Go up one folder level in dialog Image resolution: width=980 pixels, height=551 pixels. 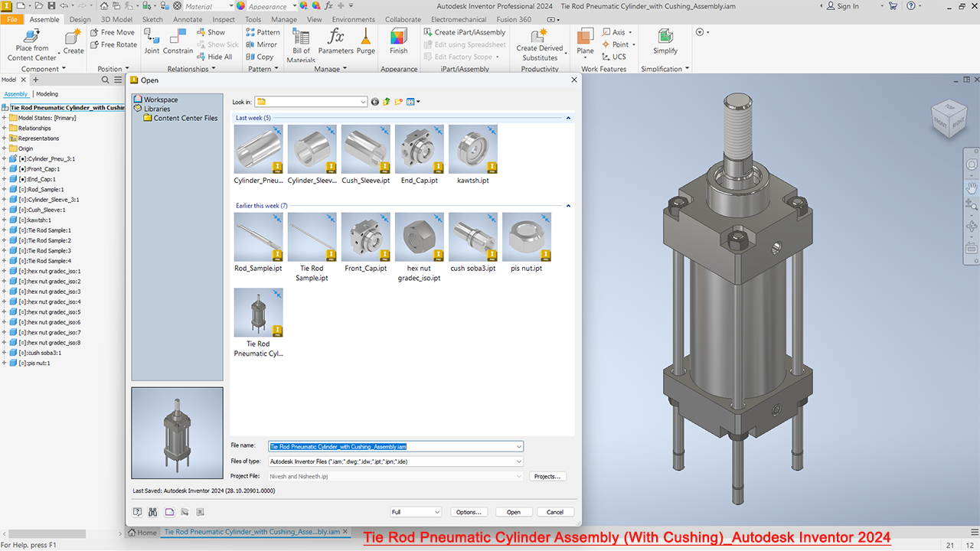click(387, 102)
